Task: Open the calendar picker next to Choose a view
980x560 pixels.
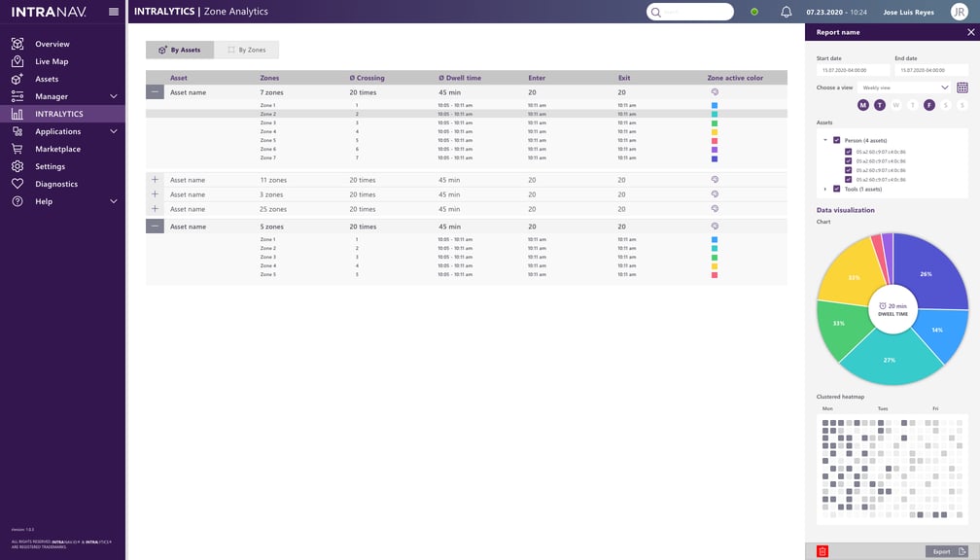Action: coord(962,87)
